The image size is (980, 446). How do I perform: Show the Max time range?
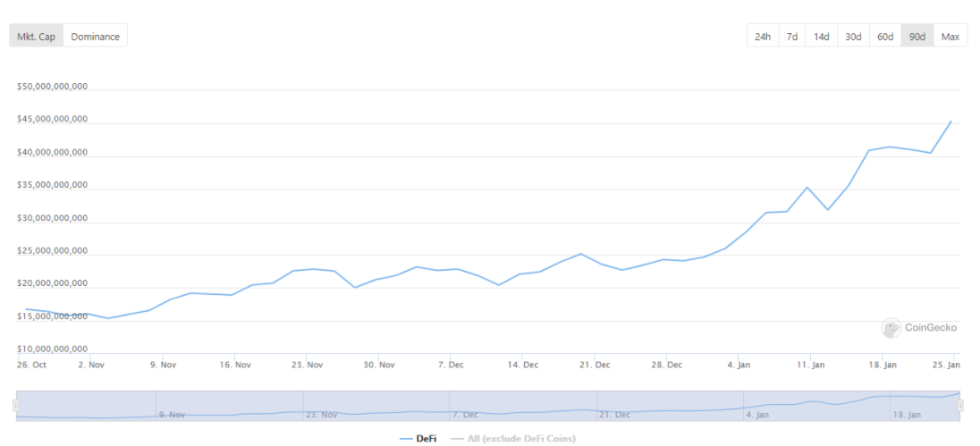(x=950, y=37)
